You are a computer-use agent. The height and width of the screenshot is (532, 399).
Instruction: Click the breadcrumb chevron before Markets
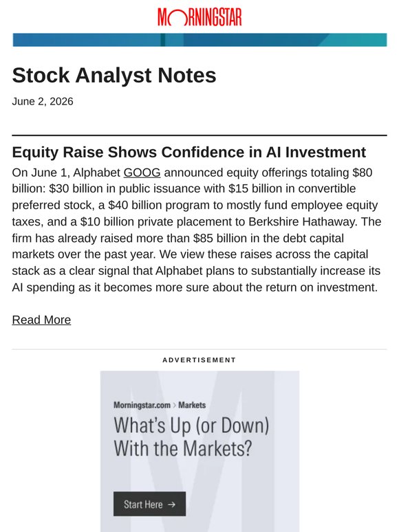click(175, 406)
